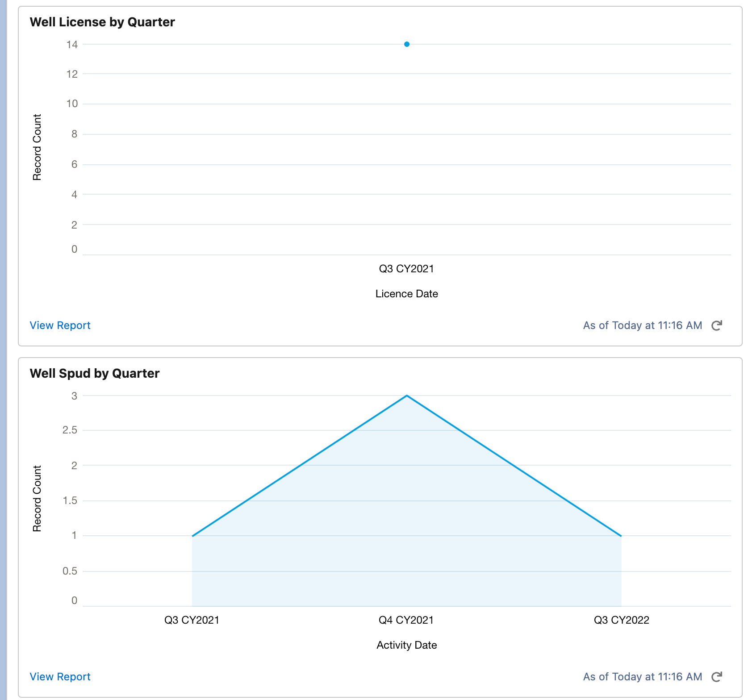The image size is (744, 700).
Task: Open View Report for Well License chart
Action: point(60,325)
